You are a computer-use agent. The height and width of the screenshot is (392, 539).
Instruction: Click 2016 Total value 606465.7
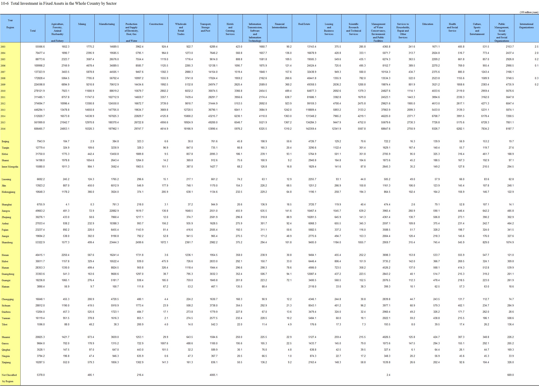pos(39,129)
